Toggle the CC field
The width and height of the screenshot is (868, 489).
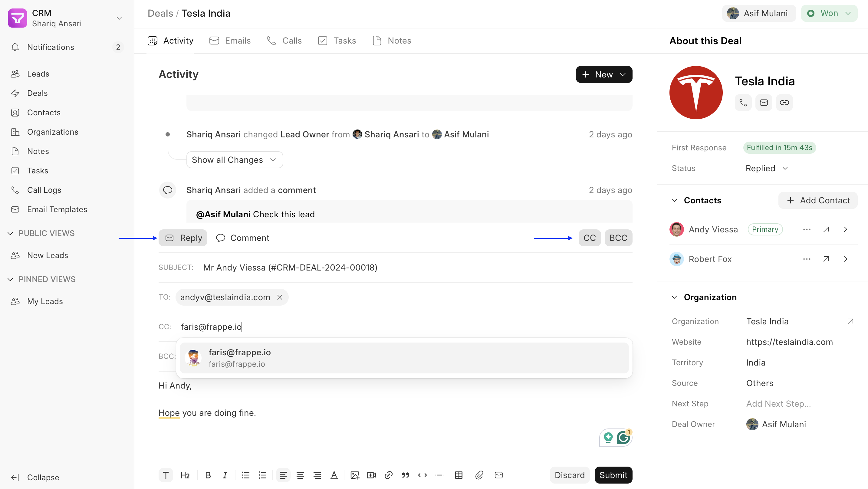[x=589, y=238]
